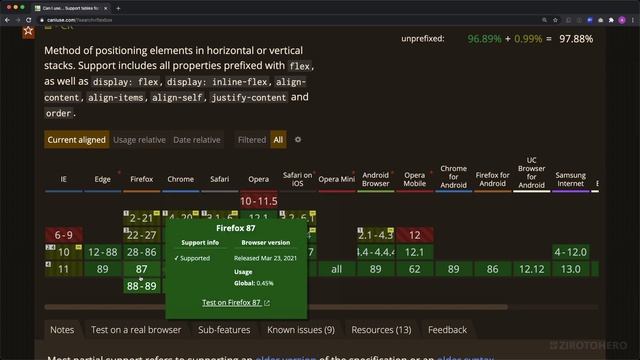Open the Known issues (9) tab
Viewport: 640px width, 360px height.
tap(301, 330)
